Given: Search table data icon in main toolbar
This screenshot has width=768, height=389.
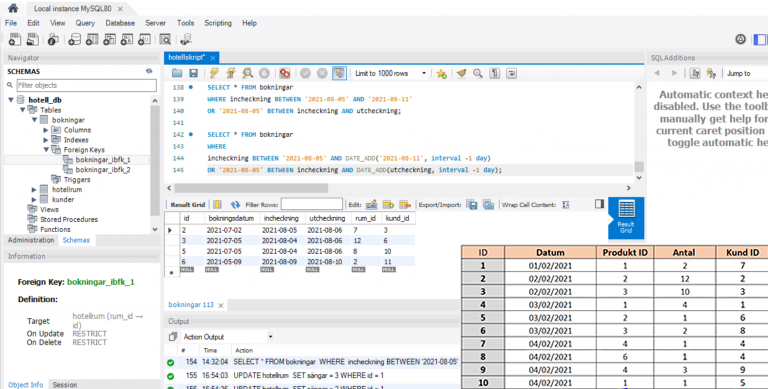Looking at the screenshot, I should [x=165, y=40].
